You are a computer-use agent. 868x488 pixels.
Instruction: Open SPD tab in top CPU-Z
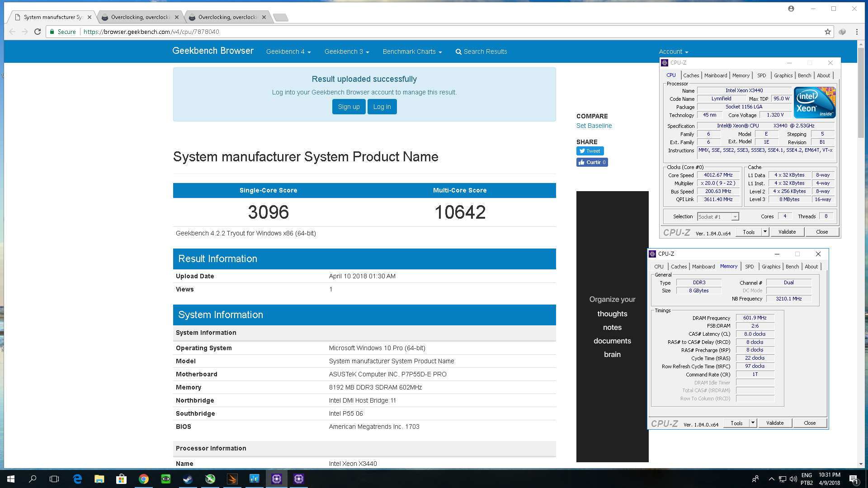[x=762, y=75]
